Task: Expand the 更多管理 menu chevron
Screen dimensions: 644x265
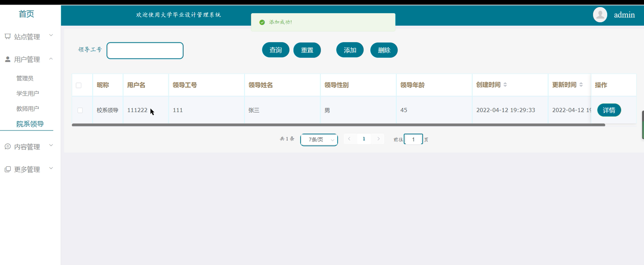Action: (51, 168)
